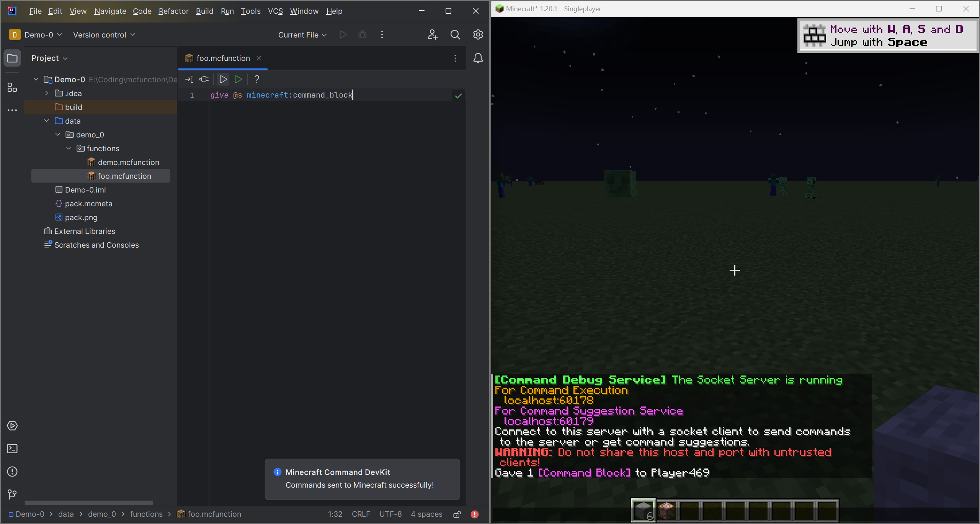Open IDE settings gear icon

(x=478, y=35)
